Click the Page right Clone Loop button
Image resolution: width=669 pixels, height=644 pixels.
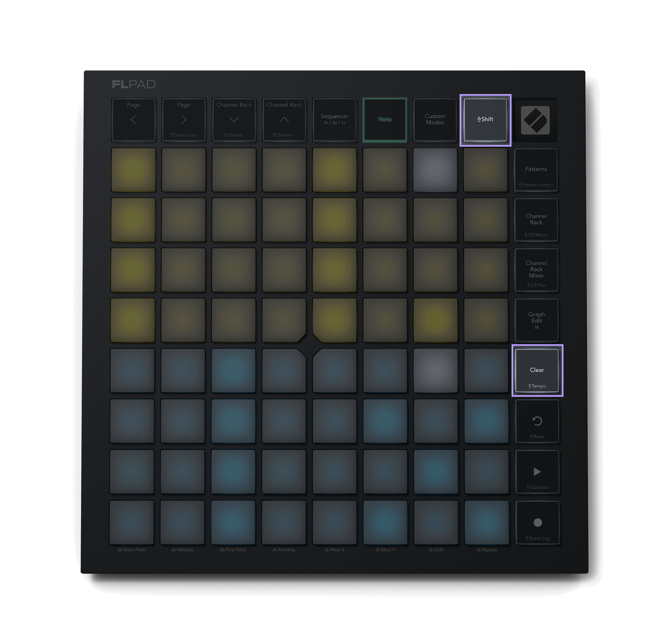tap(184, 120)
